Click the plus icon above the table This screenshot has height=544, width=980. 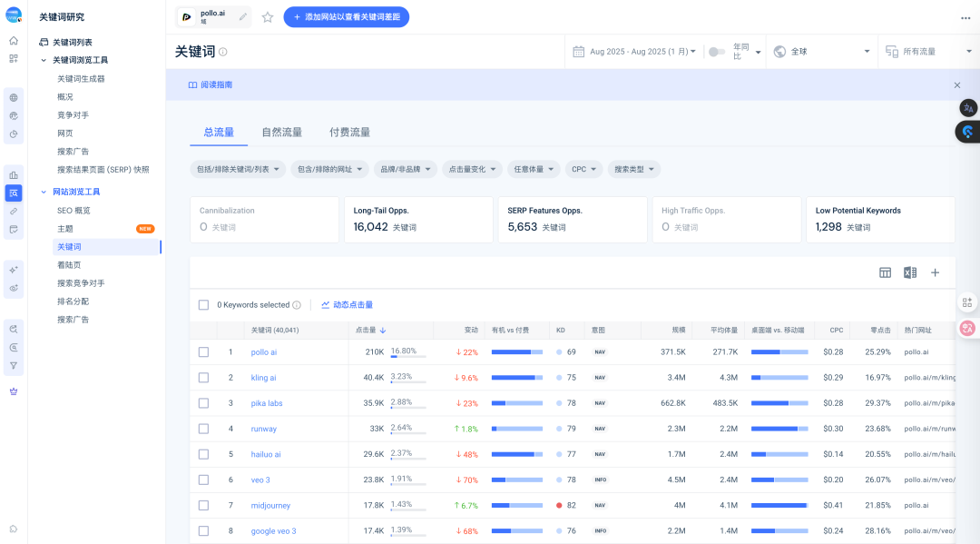[x=935, y=272]
